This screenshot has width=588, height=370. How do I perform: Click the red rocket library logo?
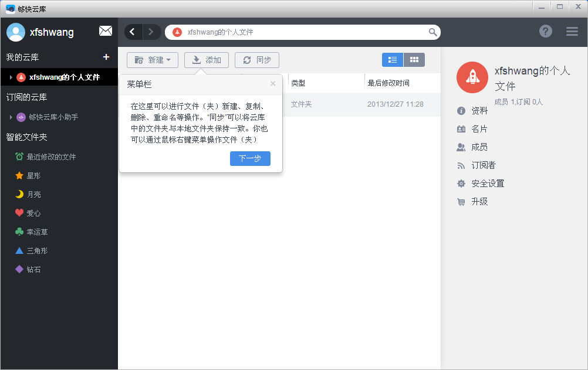(472, 77)
